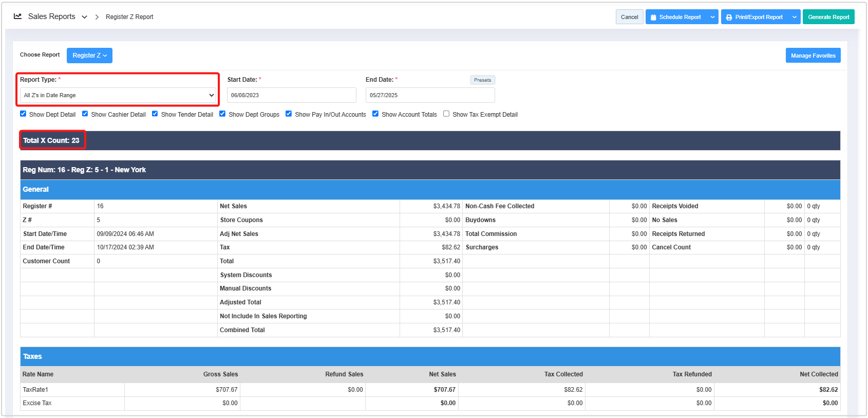The image size is (868, 418).
Task: Open Manage Favorites
Action: click(x=813, y=56)
